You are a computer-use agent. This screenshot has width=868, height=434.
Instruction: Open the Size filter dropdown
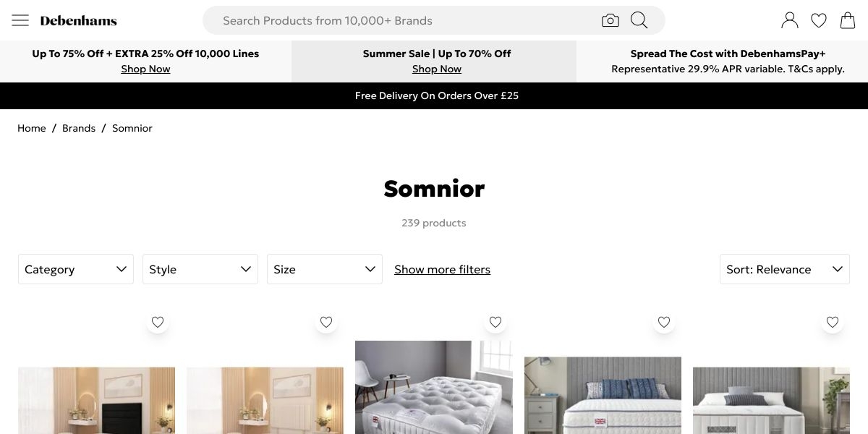point(325,269)
